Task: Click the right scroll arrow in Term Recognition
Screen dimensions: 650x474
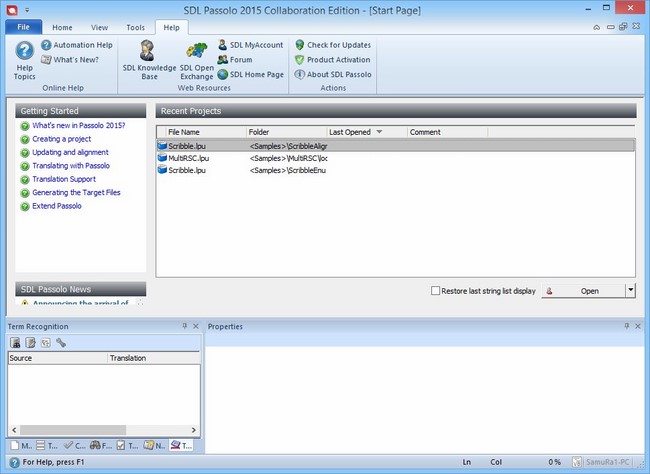Action: 194,430
